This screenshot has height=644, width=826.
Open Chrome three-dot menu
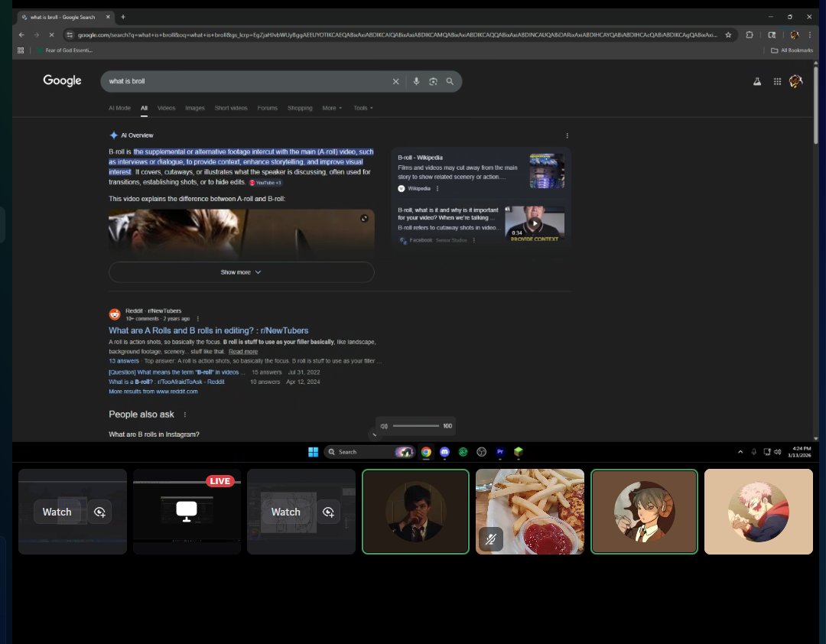[x=810, y=34]
